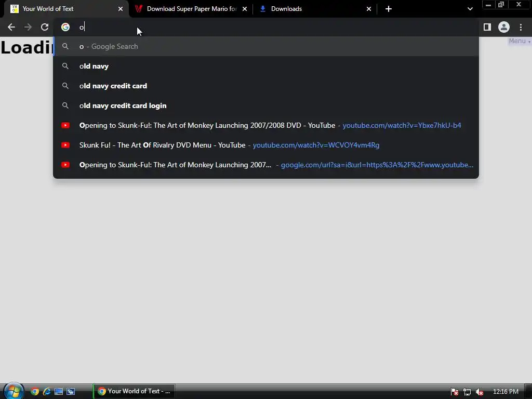
Task: Select Your World of Text taskbar button
Action: 134,391
